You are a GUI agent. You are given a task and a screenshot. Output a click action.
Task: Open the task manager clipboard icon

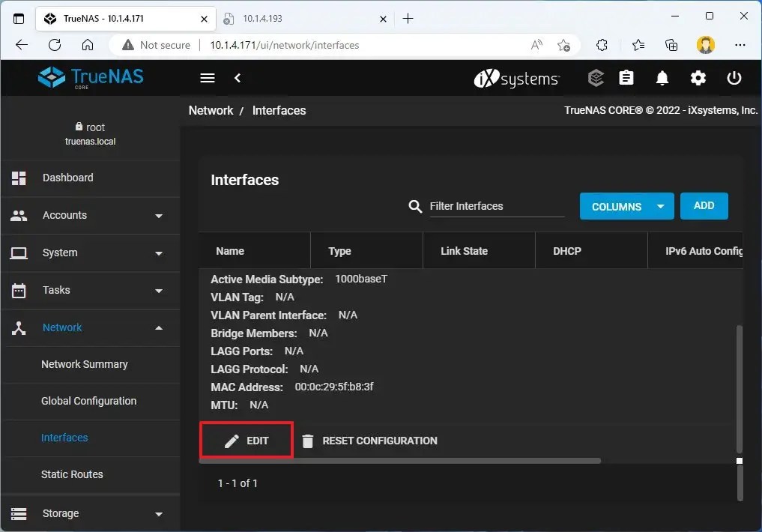pos(626,78)
